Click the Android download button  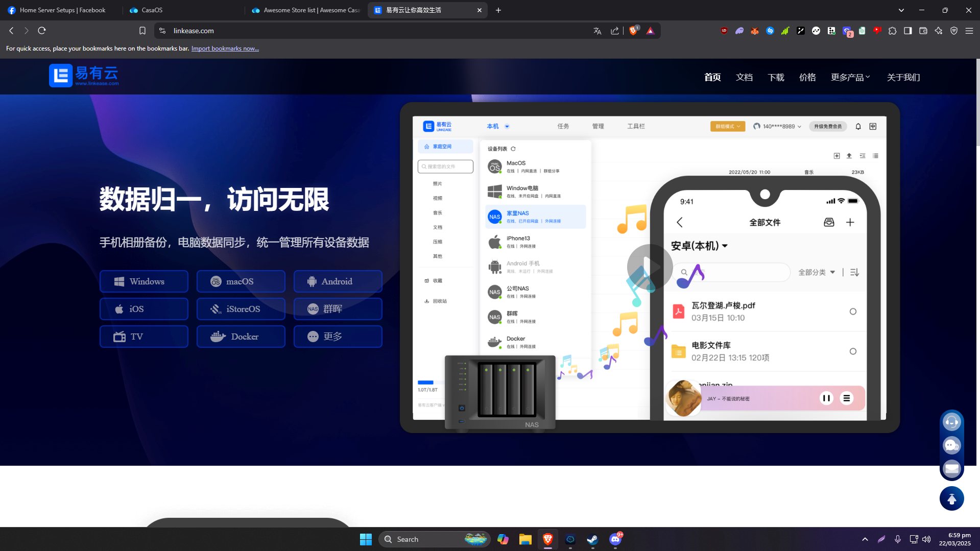click(x=338, y=281)
